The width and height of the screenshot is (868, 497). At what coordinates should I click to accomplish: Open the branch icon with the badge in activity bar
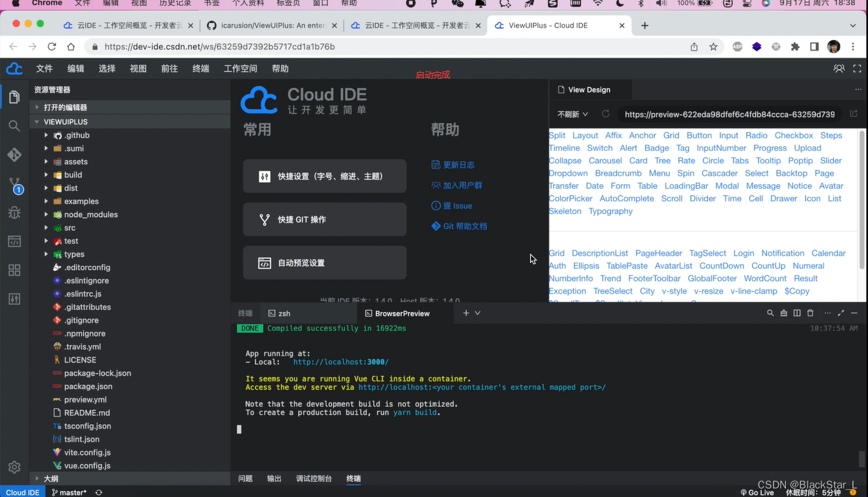pos(14,185)
